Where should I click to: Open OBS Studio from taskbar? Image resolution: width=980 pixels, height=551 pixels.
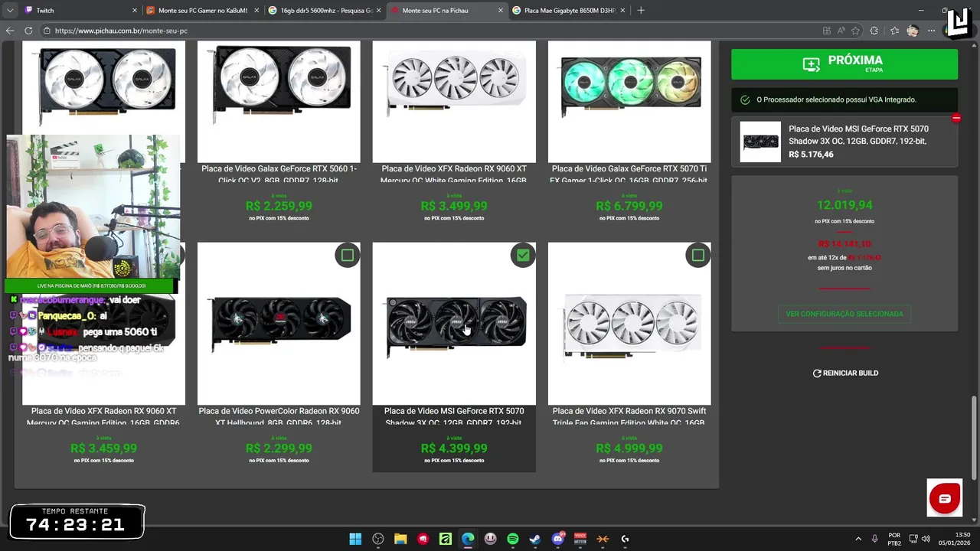(378, 539)
